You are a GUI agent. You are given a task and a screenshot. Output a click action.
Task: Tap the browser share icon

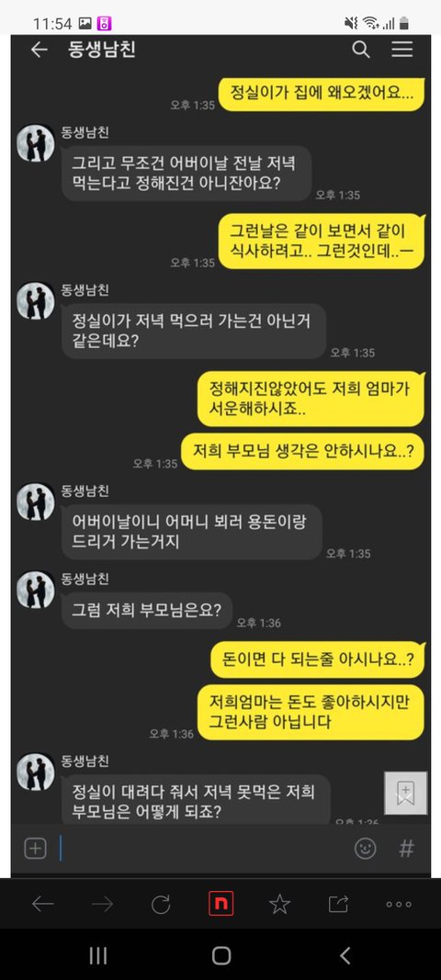click(x=338, y=904)
